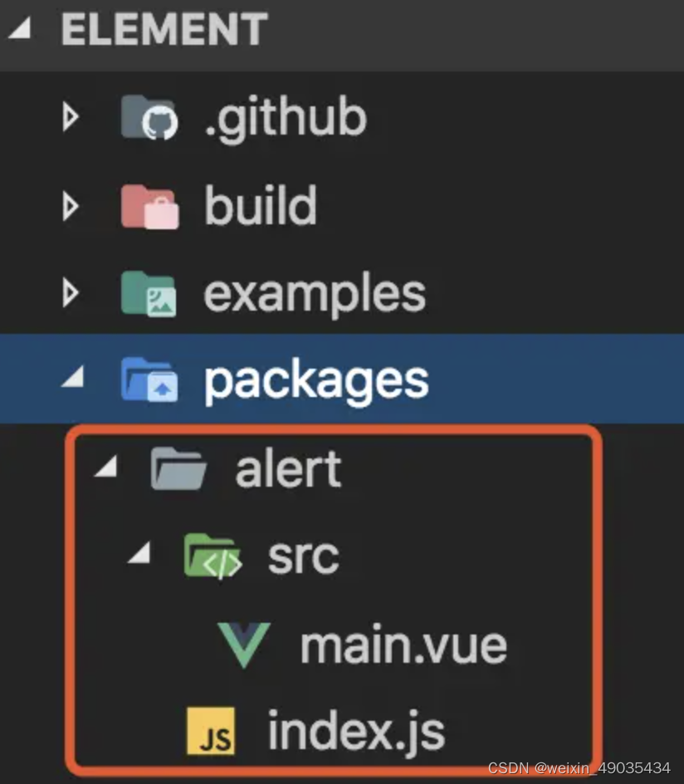Collapse the alert folder

(108, 468)
